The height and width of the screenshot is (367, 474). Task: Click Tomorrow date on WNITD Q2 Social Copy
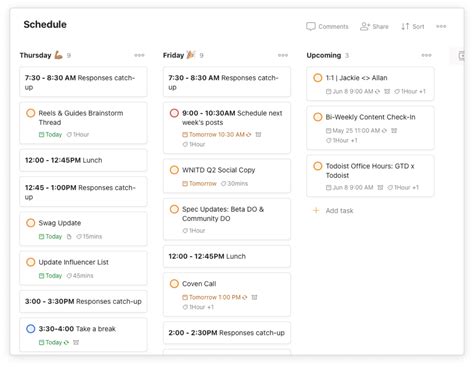pyautogui.click(x=199, y=183)
